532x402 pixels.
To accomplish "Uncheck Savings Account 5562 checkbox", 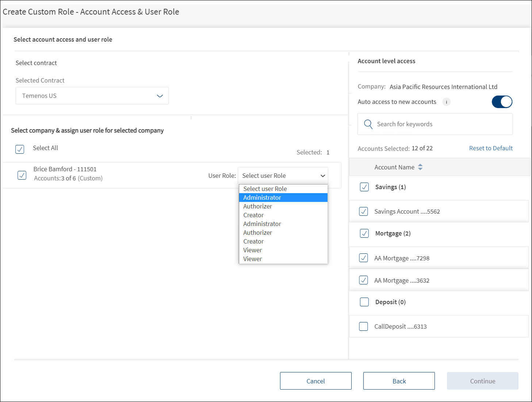I will (364, 211).
